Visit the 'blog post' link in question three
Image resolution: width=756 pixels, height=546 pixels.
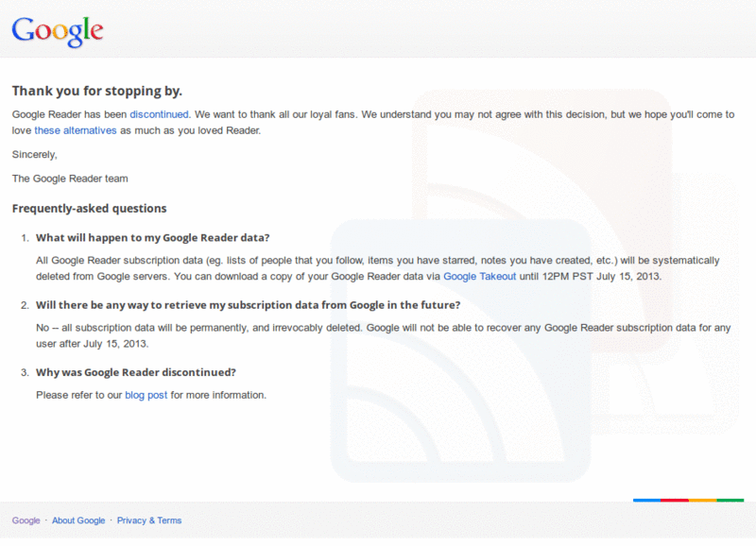click(146, 395)
